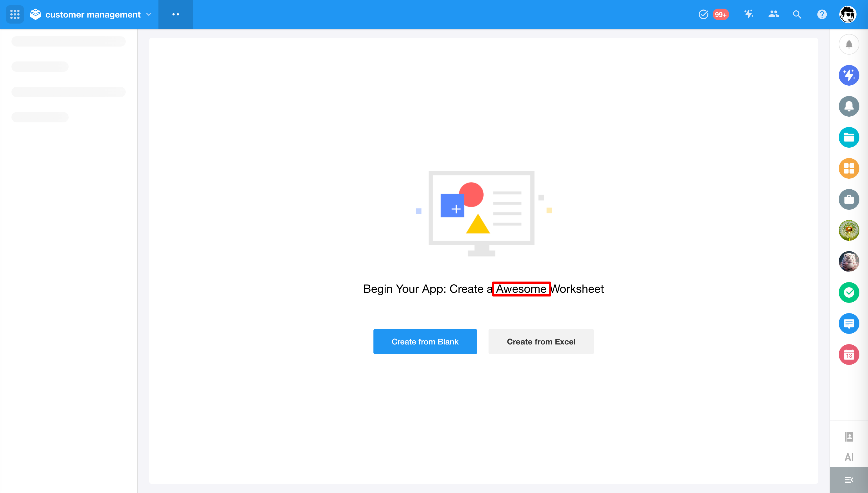This screenshot has height=493, width=868.
Task: Click the help question mark icon
Action: tap(821, 14)
